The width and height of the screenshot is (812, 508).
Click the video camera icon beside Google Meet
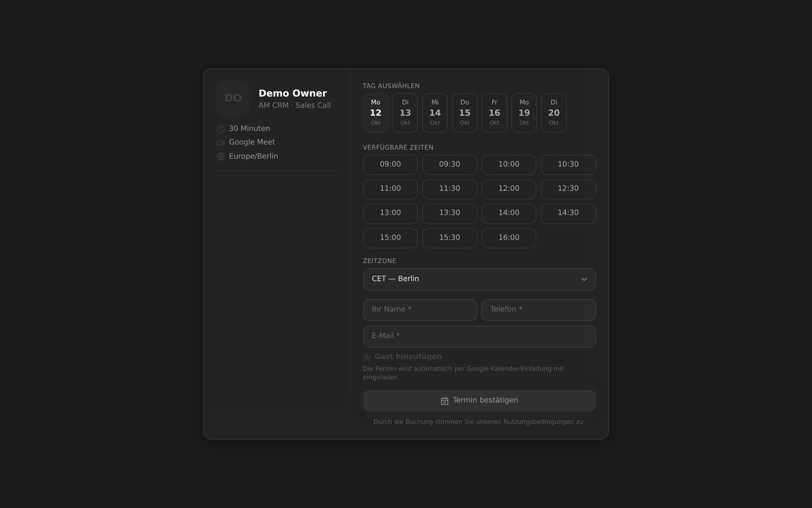(220, 143)
